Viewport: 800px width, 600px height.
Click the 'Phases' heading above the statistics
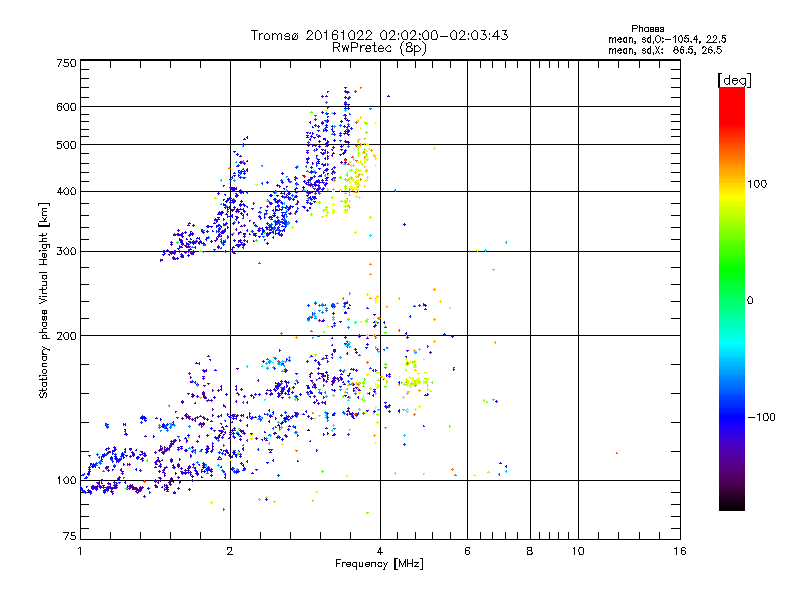tap(647, 29)
